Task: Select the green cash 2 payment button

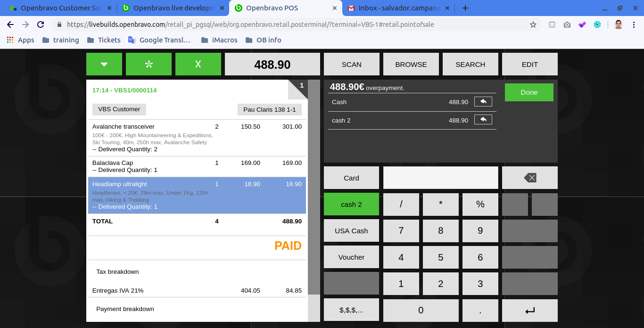Action: tap(351, 204)
